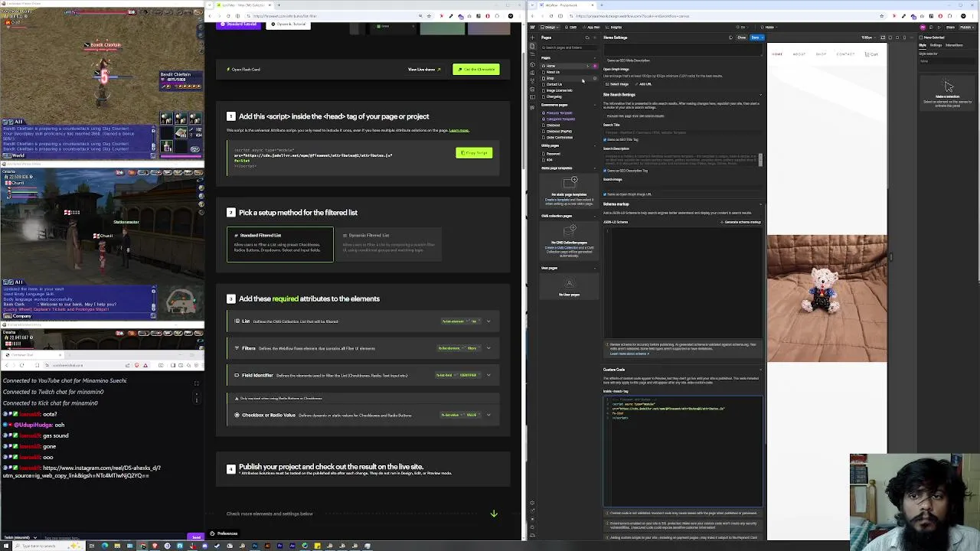The width and height of the screenshot is (980, 551).
Task: Click Webflow preview play icon
Action: (x=939, y=28)
